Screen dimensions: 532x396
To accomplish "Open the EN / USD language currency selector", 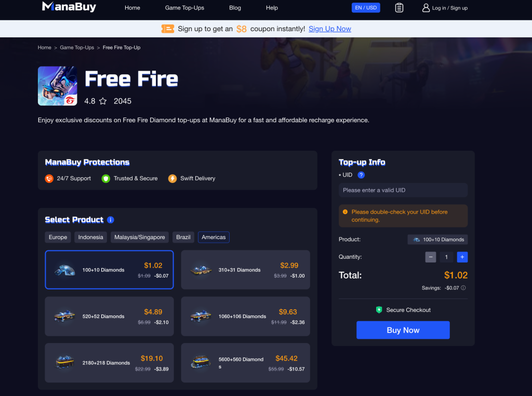I will pos(366,8).
